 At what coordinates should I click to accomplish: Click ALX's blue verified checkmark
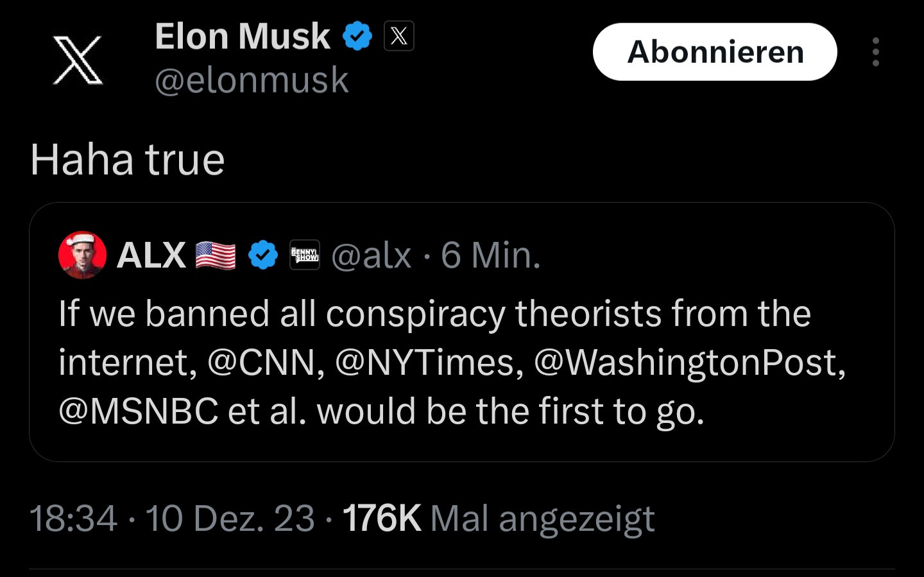(263, 255)
